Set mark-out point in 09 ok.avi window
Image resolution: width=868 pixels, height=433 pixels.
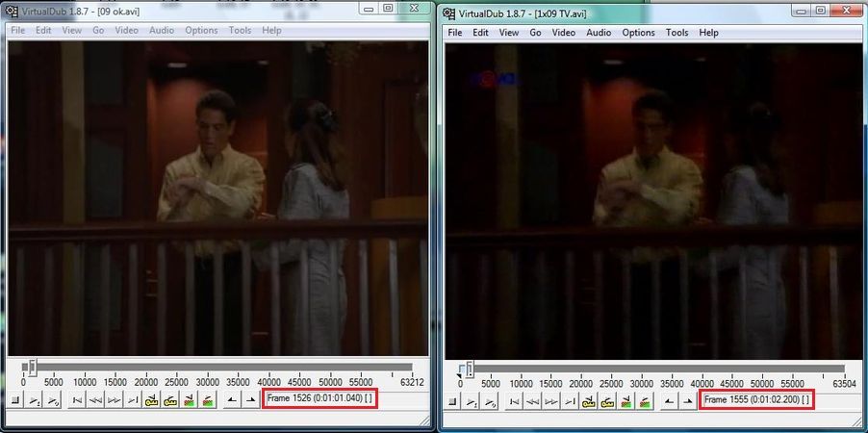point(251,399)
